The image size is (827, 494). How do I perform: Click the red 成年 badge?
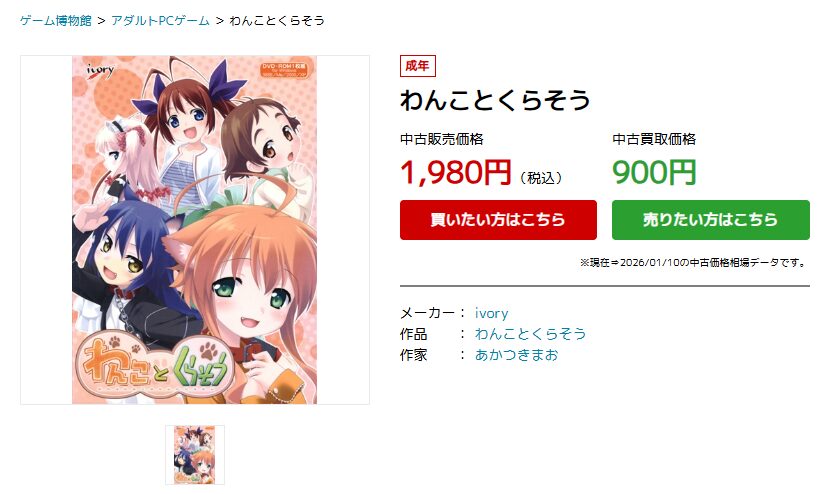point(417,66)
